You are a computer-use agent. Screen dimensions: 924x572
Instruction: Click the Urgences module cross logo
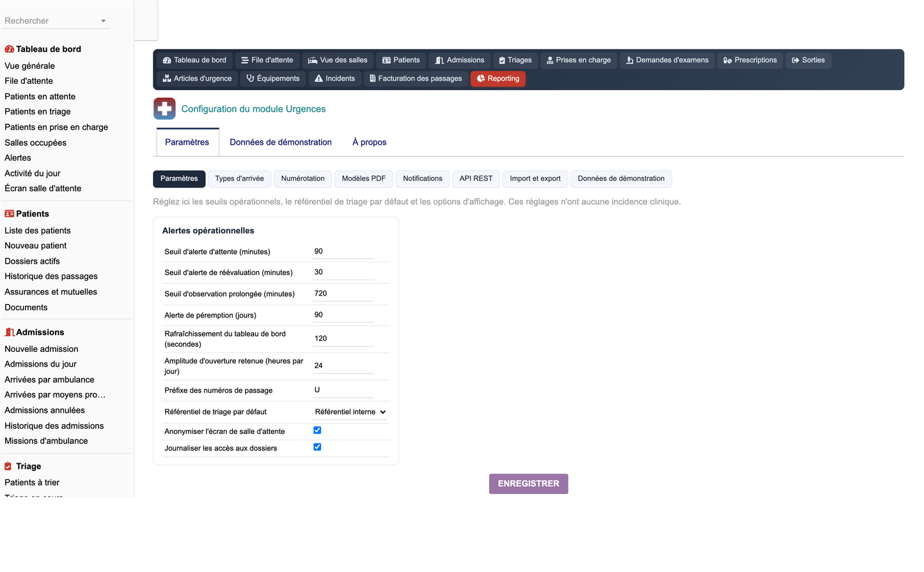(164, 109)
